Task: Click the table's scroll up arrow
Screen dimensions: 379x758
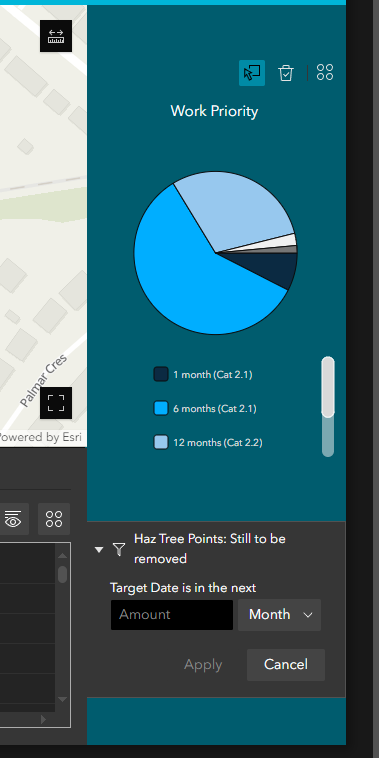Action: [x=62, y=556]
